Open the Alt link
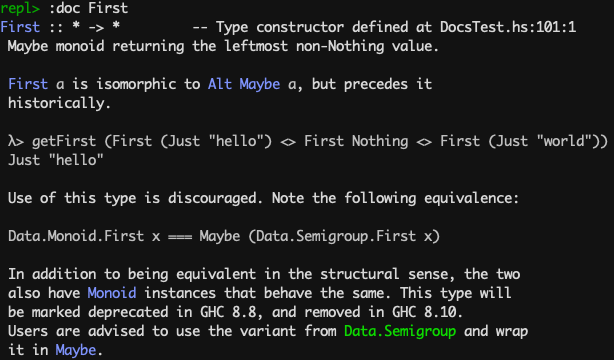This screenshot has width=614, height=360. coord(220,84)
